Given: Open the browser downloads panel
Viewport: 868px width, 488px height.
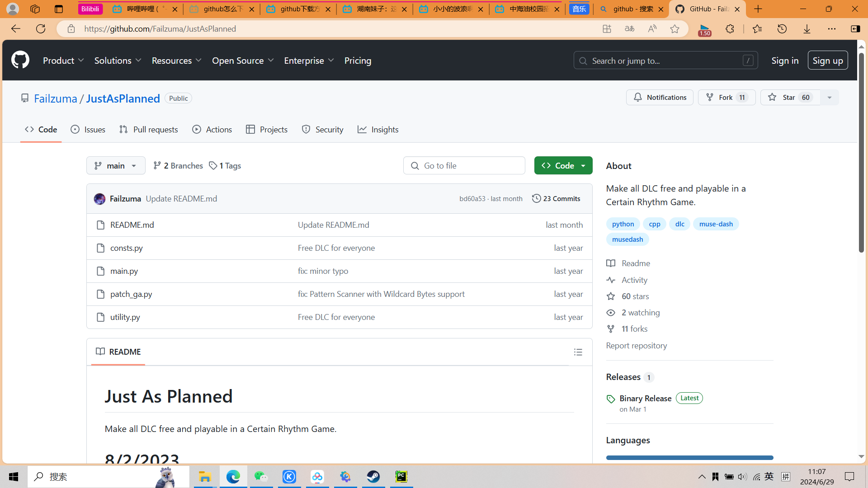Looking at the screenshot, I should click(807, 29).
